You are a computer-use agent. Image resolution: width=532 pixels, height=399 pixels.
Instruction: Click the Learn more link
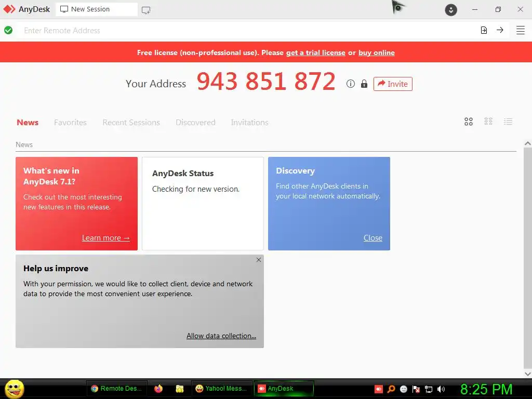pyautogui.click(x=106, y=238)
